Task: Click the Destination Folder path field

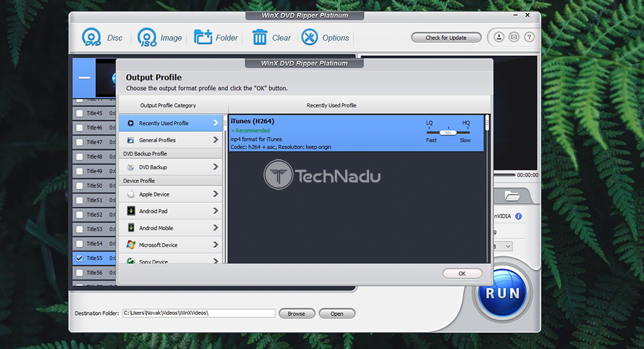Action: (x=199, y=313)
